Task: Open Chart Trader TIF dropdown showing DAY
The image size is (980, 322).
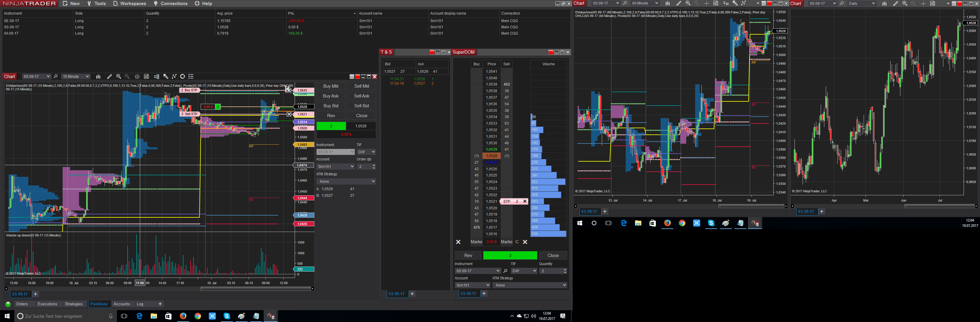Action: (x=366, y=152)
